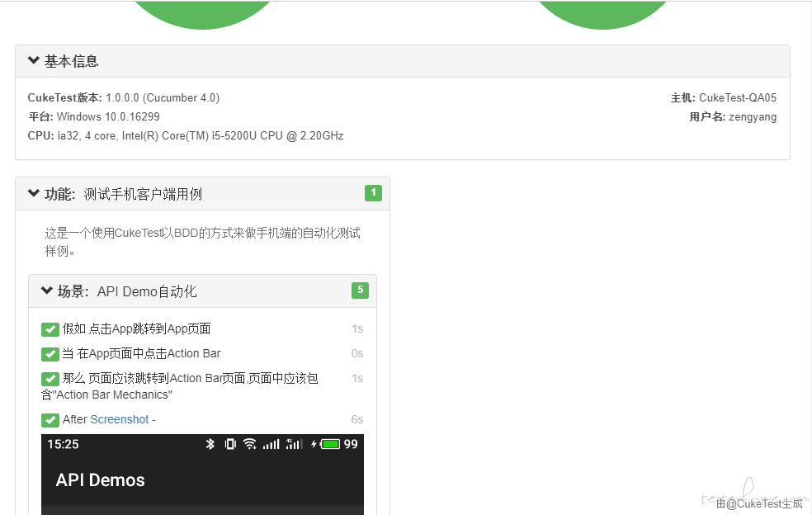Click green checkmark for 当 在App页面中点击Action Bar
Viewport: 812px width, 515px height.
tap(50, 354)
